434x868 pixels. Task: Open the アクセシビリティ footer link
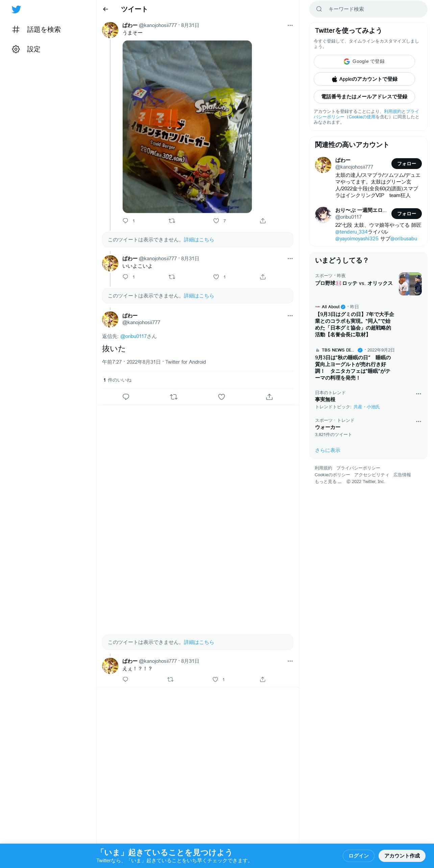click(371, 475)
